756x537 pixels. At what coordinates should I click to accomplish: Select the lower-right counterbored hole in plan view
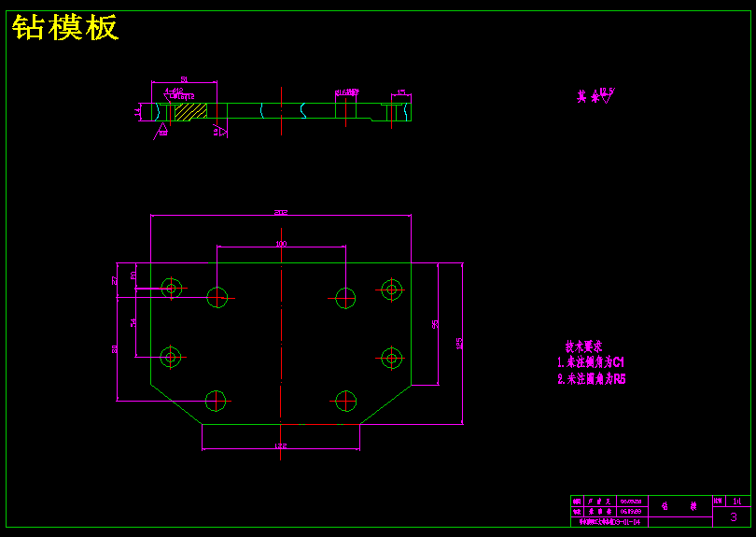(x=391, y=359)
